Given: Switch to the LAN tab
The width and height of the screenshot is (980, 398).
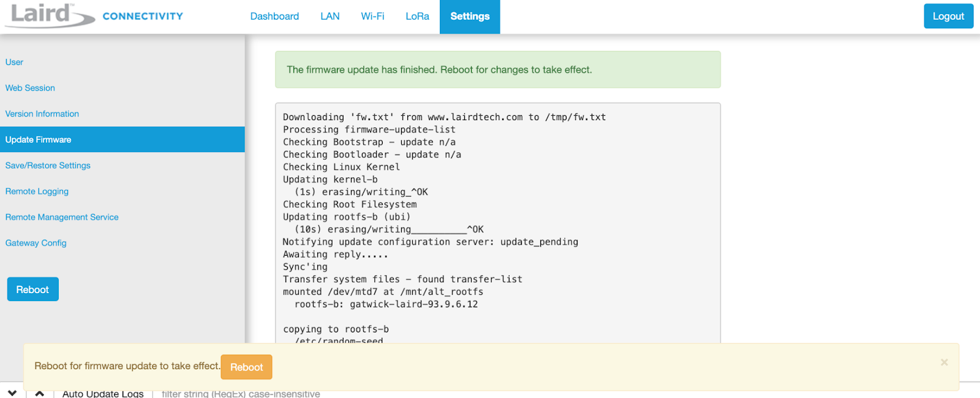Looking at the screenshot, I should click(330, 17).
